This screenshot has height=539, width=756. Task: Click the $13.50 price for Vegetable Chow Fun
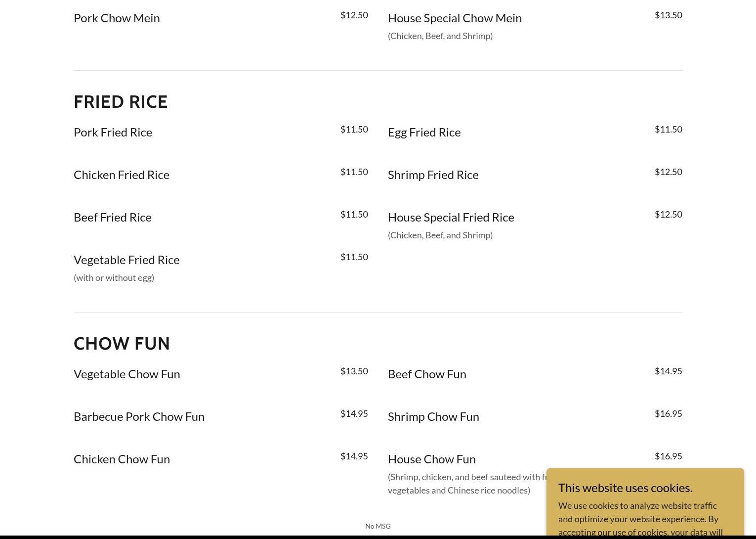[x=354, y=371]
